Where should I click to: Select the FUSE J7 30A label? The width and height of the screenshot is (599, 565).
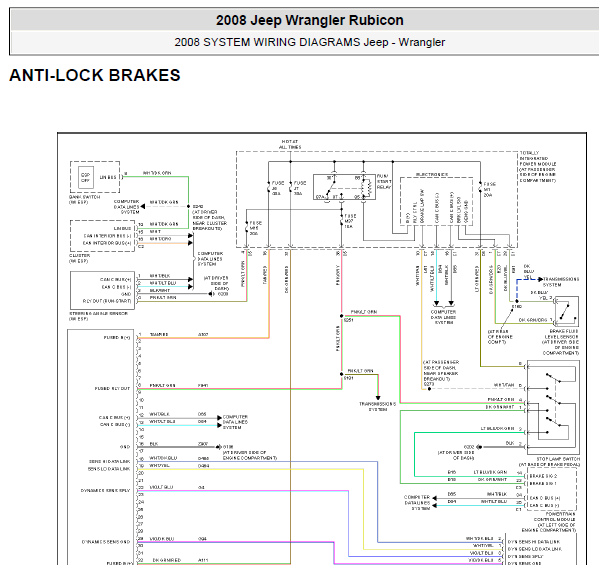click(300, 188)
